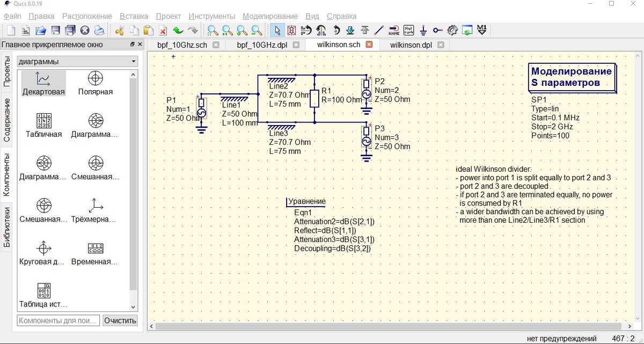This screenshot has height=344, width=644.
Task: Zoom out with the magnifier minus
Action: click(x=257, y=30)
